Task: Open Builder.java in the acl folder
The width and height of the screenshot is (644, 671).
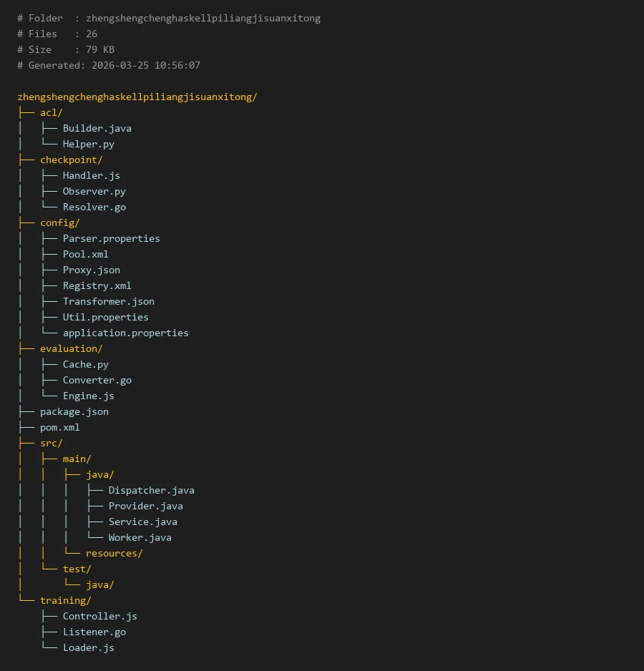Action: (x=97, y=128)
